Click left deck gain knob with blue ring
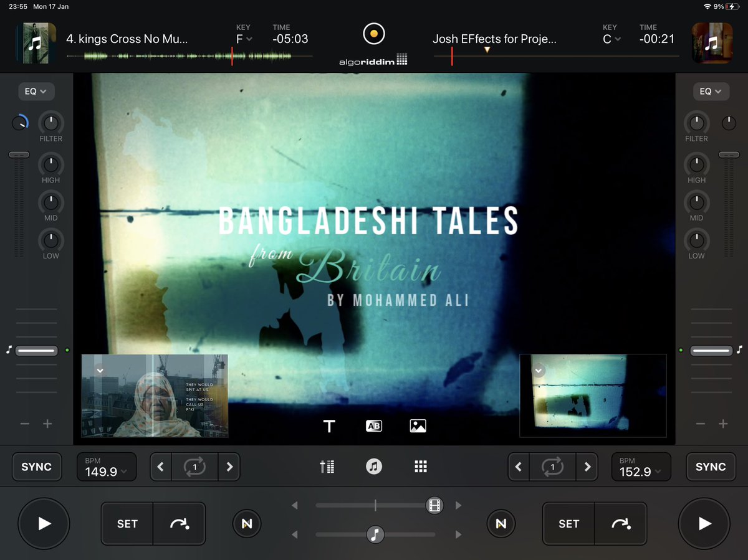748x560 pixels. tap(20, 123)
